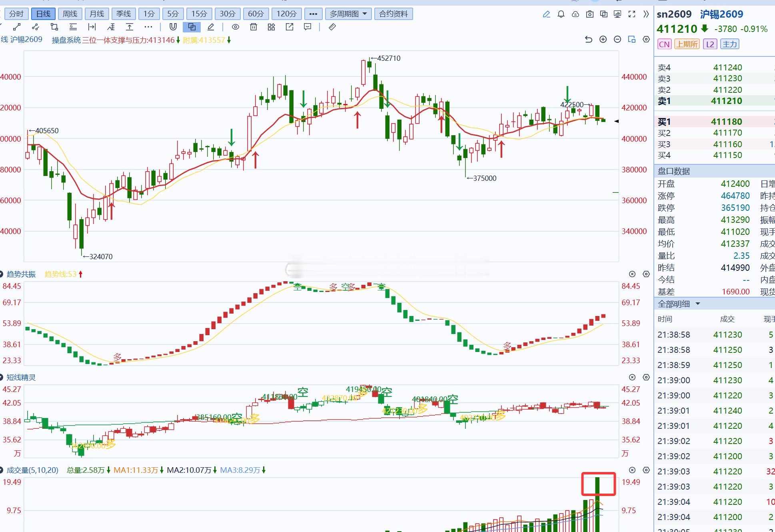The image size is (775, 532).
Task: Open the 多周期图 dropdown
Action: (348, 14)
